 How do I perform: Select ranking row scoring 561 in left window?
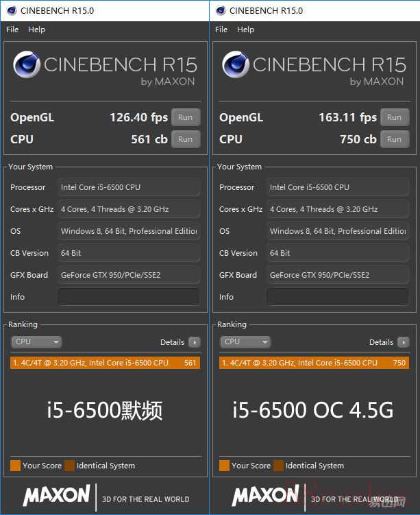(105, 363)
